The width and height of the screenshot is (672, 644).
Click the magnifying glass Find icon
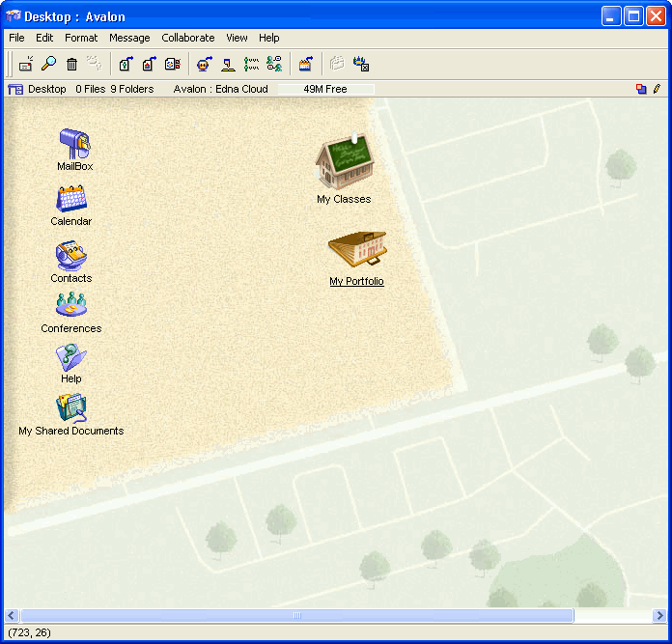pyautogui.click(x=48, y=64)
